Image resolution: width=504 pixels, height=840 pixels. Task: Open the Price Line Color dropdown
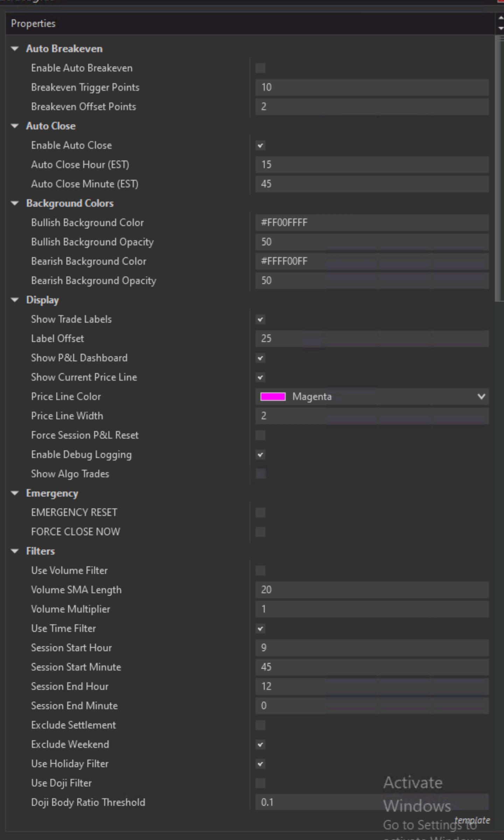(x=481, y=397)
